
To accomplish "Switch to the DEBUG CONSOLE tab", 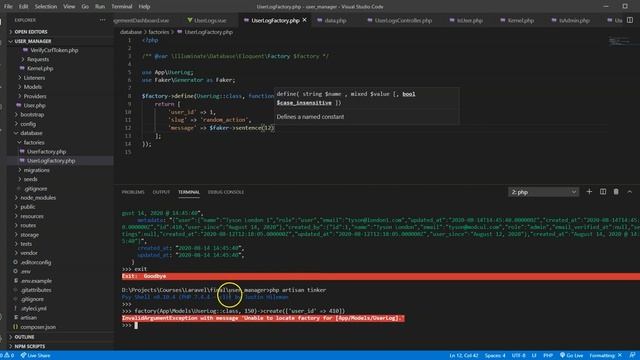I will 226,192.
